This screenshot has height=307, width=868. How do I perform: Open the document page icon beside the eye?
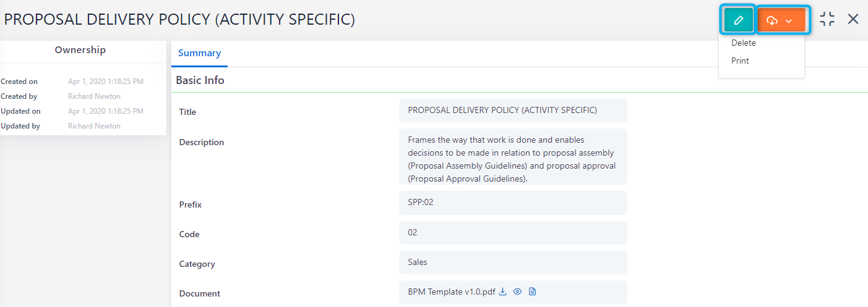pyautogui.click(x=532, y=292)
